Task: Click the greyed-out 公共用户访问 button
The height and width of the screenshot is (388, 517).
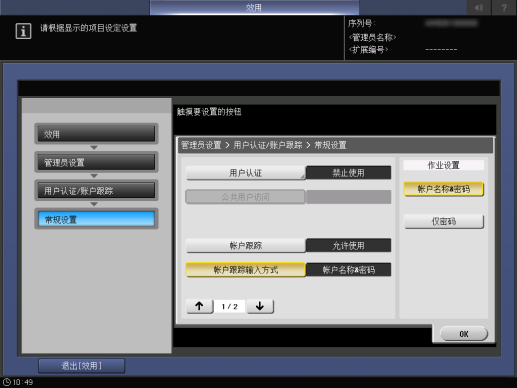Action: pos(245,197)
